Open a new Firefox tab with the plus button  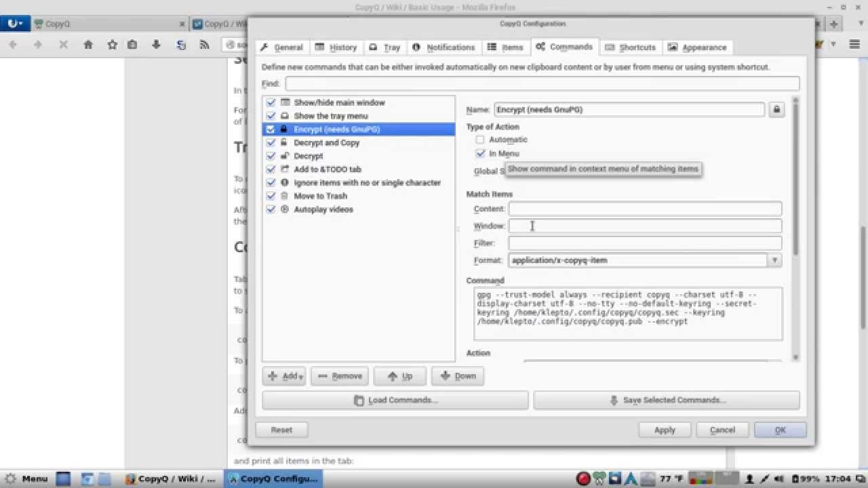click(833, 24)
